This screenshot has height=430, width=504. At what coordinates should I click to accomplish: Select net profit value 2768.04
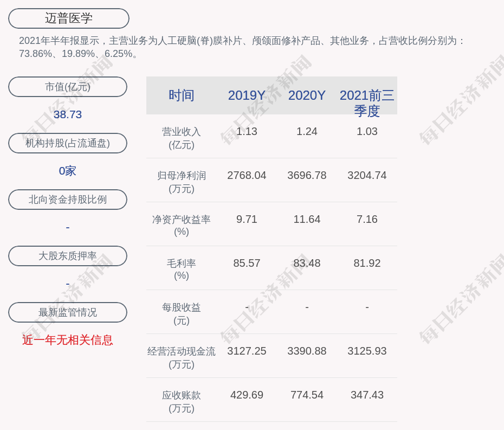click(247, 175)
